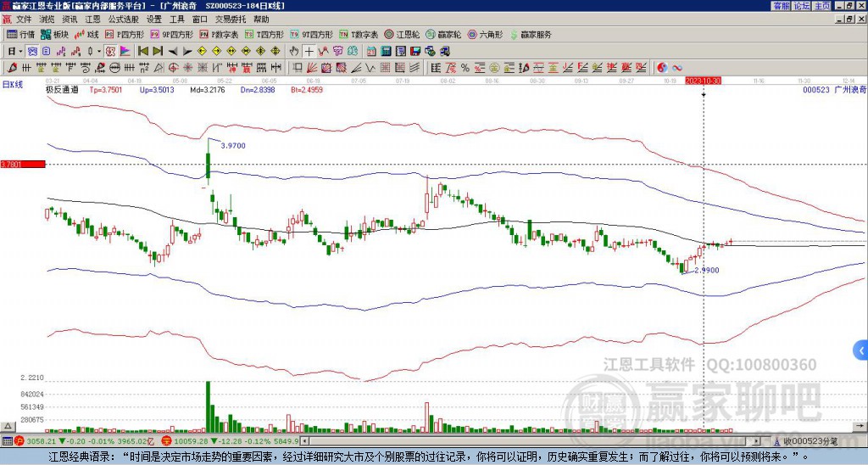Click 收000523分笔 status bar entry
The image size is (868, 465).
coord(810,441)
